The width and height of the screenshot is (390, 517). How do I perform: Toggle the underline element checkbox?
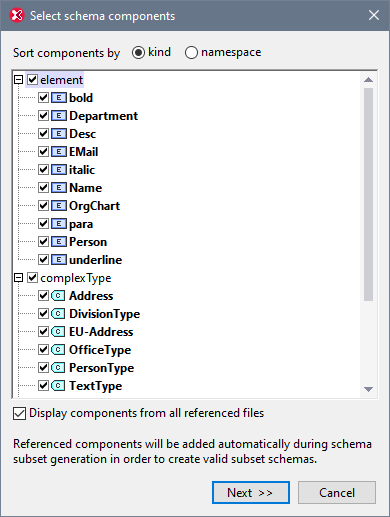click(x=43, y=260)
